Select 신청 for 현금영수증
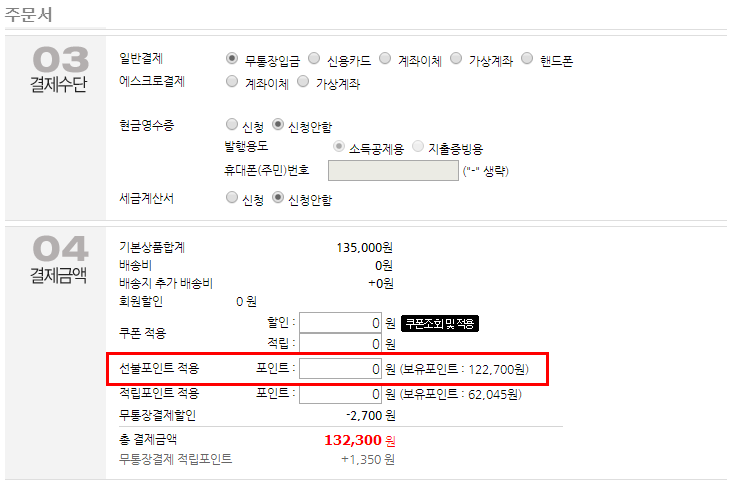The height and width of the screenshot is (487, 730). click(232, 125)
